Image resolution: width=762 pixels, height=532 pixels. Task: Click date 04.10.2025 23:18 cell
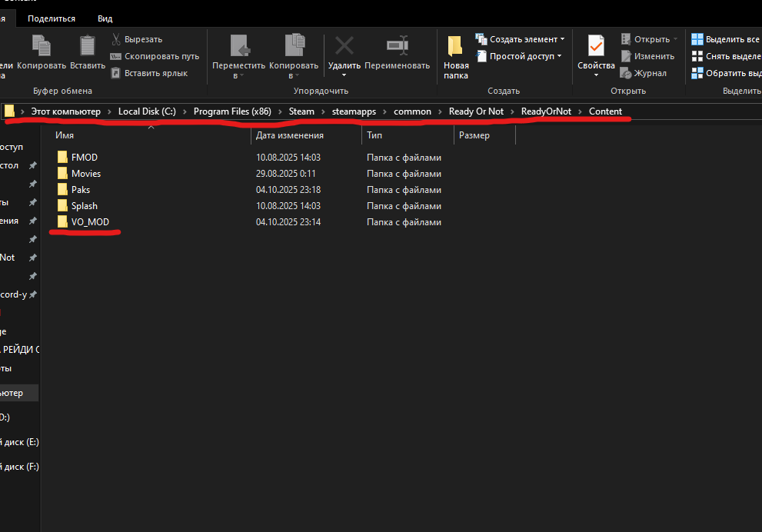point(288,189)
